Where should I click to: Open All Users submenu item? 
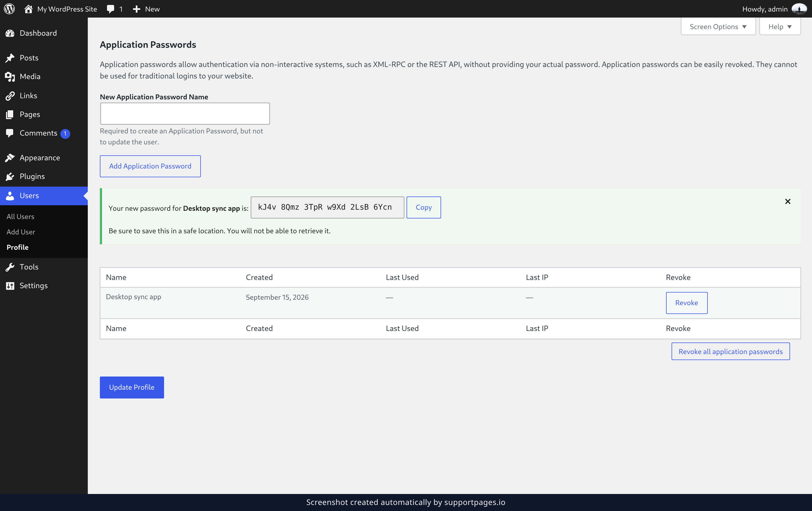[20, 217]
